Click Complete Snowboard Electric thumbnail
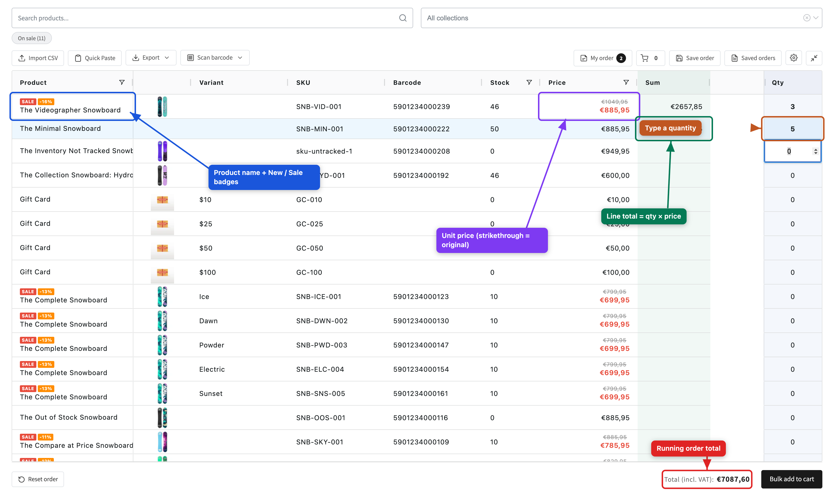Screen dimensions: 834x504 (x=162, y=369)
